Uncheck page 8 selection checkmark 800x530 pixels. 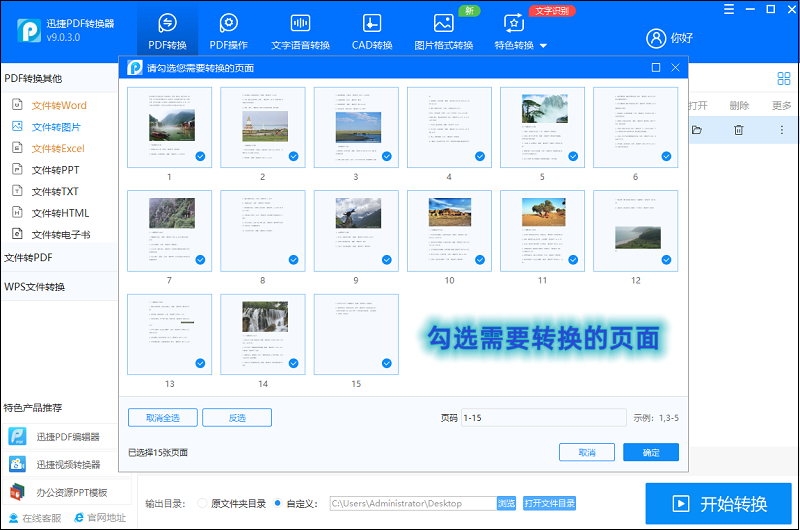(x=294, y=260)
